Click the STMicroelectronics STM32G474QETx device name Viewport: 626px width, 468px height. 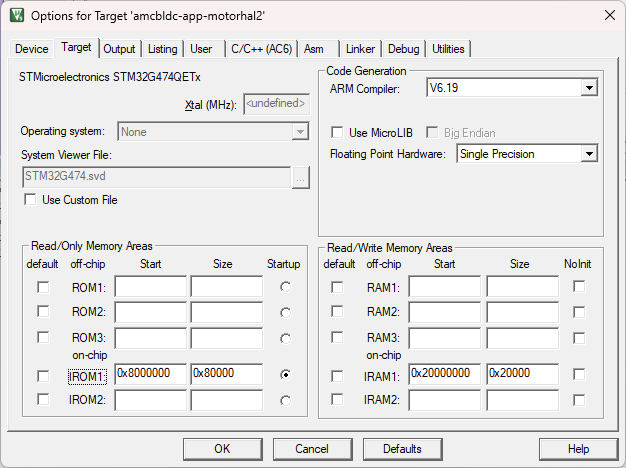(x=110, y=77)
